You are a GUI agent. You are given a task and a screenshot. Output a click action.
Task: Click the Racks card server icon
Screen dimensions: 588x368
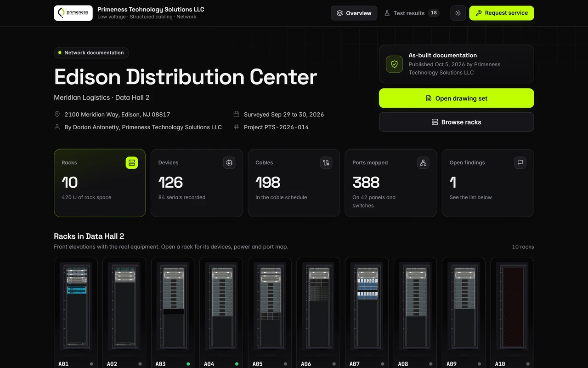[132, 162]
